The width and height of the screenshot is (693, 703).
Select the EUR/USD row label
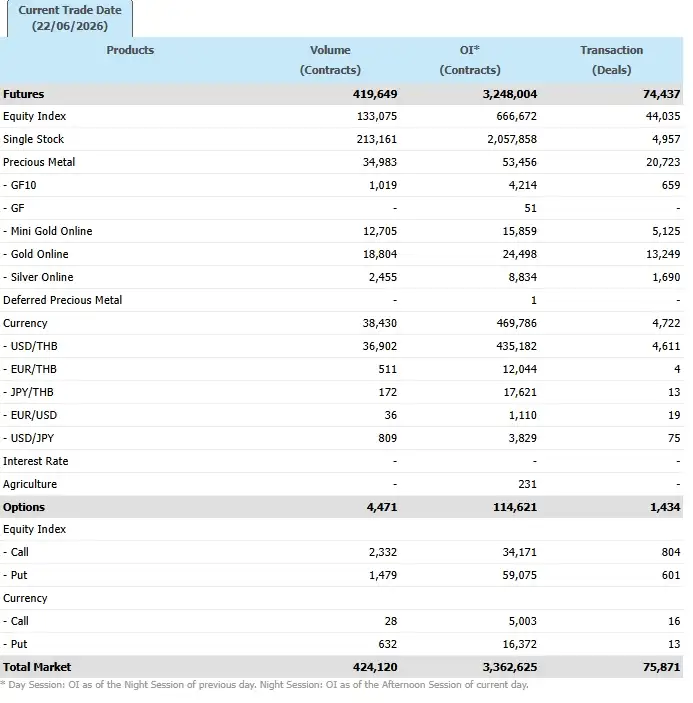click(x=30, y=416)
